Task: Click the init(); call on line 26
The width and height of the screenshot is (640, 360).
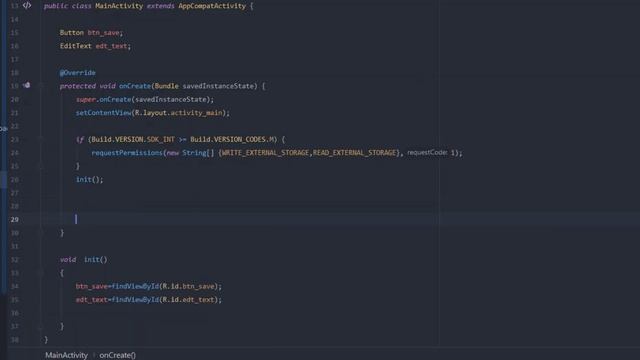Action: tap(89, 180)
